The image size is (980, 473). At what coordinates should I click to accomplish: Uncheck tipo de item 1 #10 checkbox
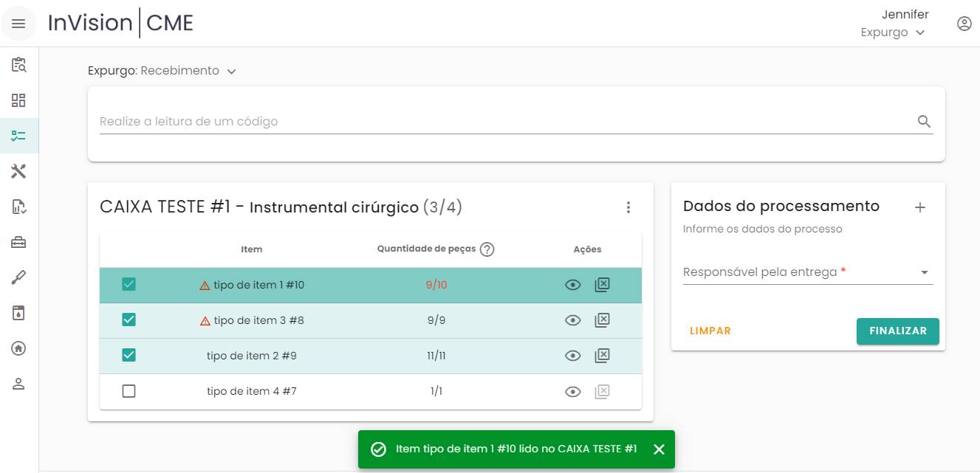(129, 285)
